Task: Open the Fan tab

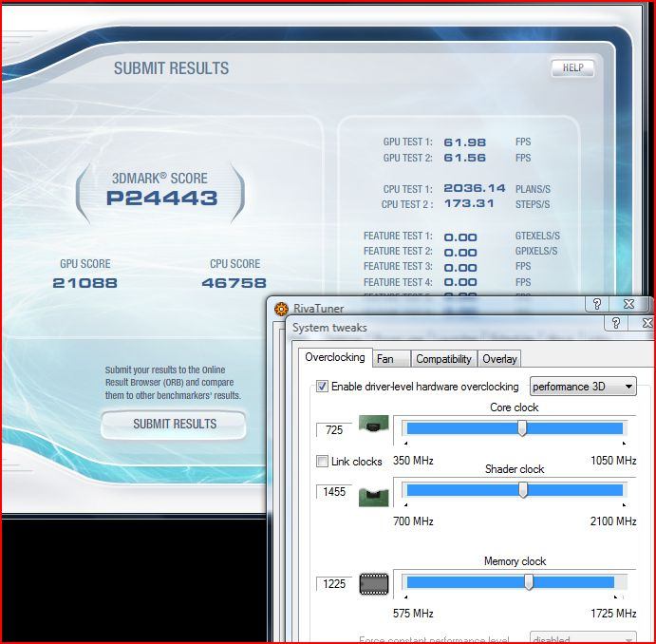Action: pos(391,359)
